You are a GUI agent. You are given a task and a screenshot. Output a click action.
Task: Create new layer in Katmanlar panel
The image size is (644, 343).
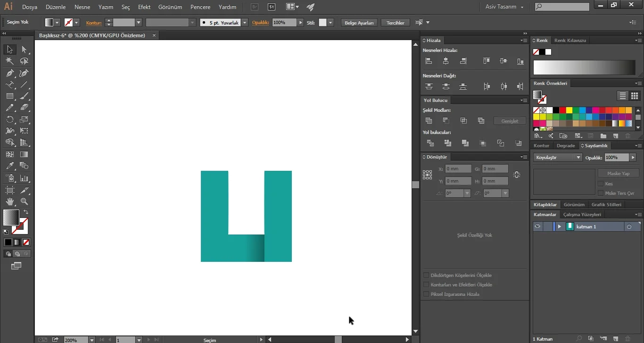[615, 339]
